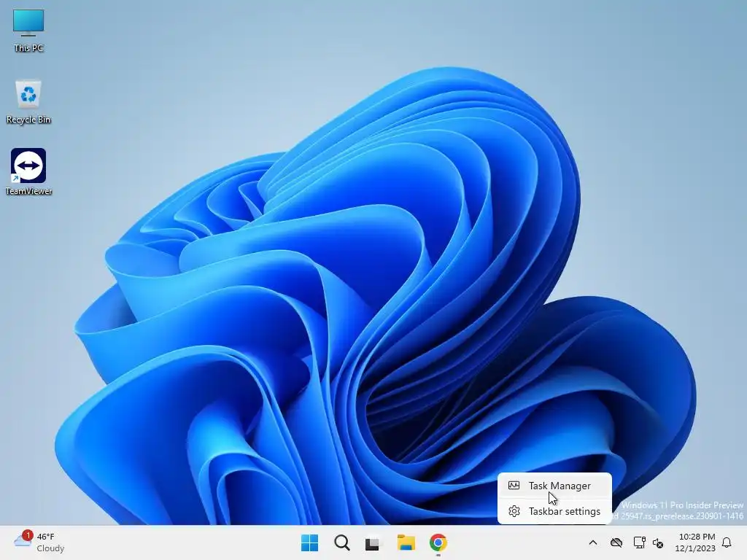This screenshot has width=747, height=560.
Task: Click the muted volume tray icon
Action: click(x=658, y=542)
